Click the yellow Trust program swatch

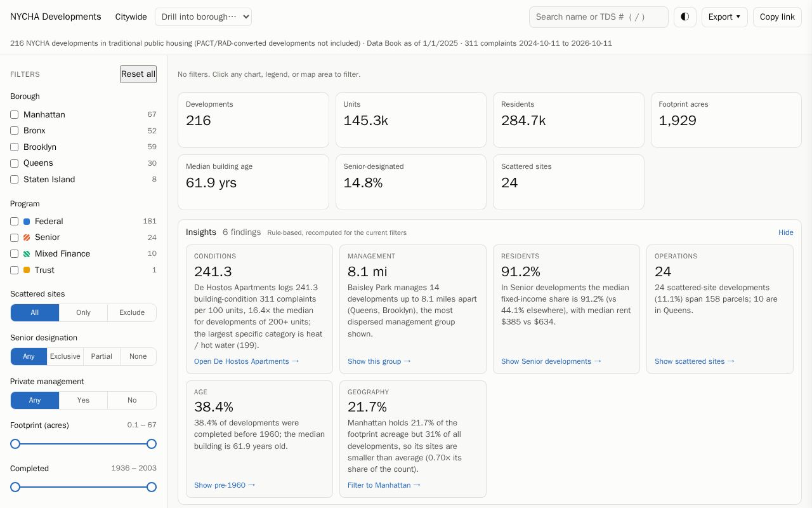point(27,270)
